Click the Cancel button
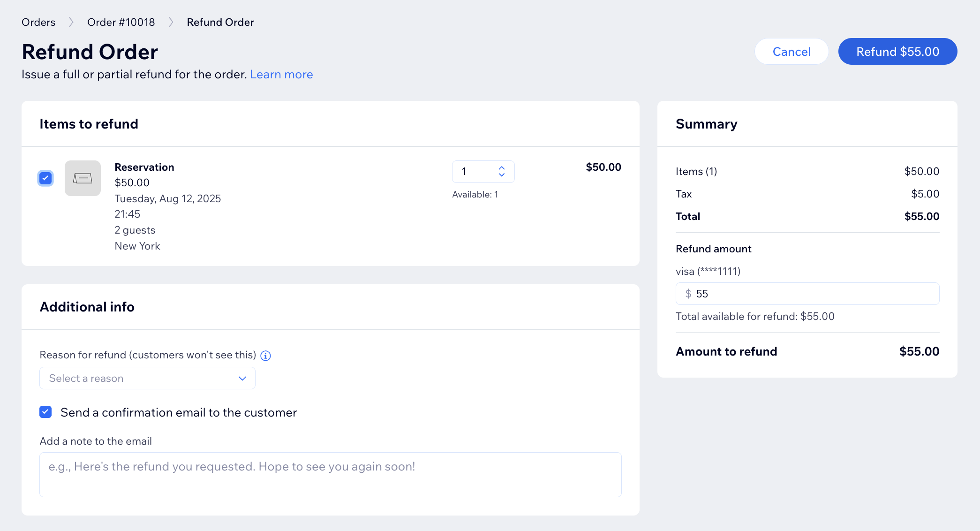The image size is (980, 531). tap(791, 52)
